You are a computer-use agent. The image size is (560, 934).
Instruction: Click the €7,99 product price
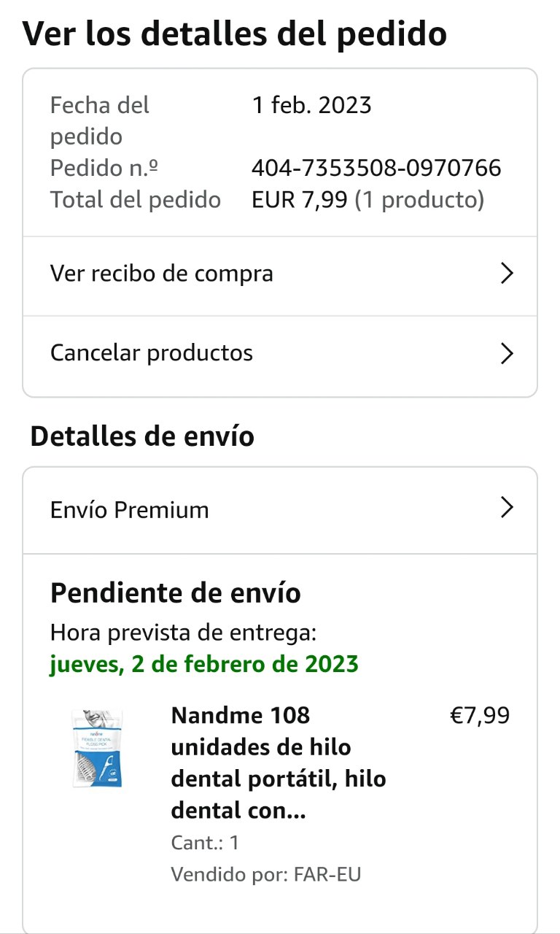(480, 716)
